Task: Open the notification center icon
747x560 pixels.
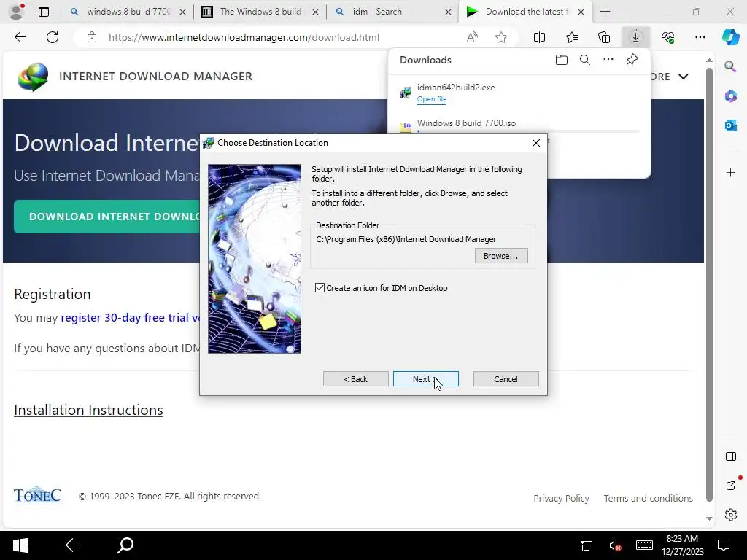Action: (x=723, y=545)
